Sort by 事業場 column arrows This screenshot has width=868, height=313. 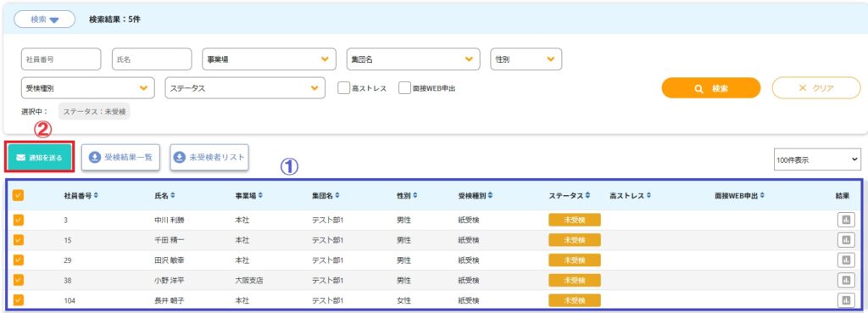coord(260,196)
